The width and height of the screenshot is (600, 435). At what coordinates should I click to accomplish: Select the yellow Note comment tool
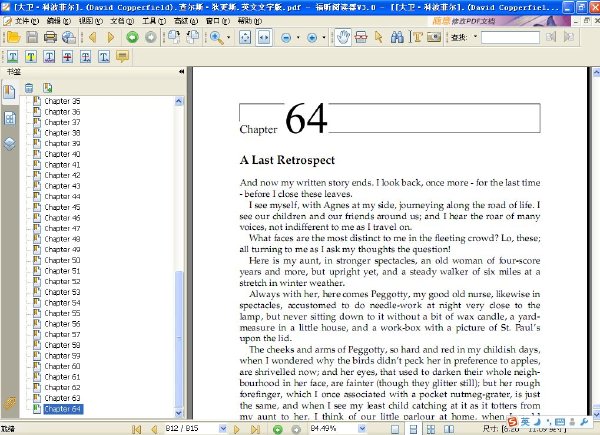click(122, 57)
